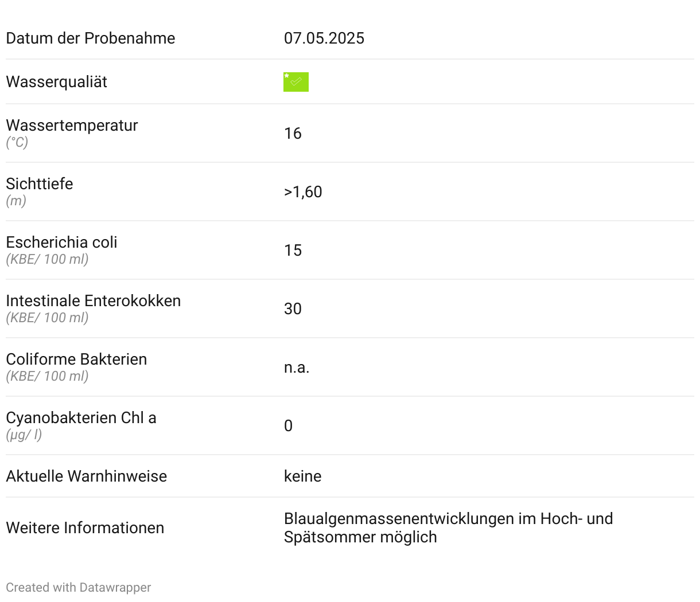Select the n.a. coliform bacteria value

(x=296, y=367)
